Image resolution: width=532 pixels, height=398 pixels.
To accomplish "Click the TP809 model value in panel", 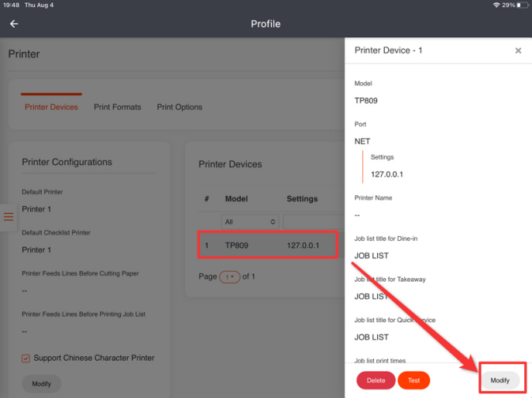I will tap(366, 101).
